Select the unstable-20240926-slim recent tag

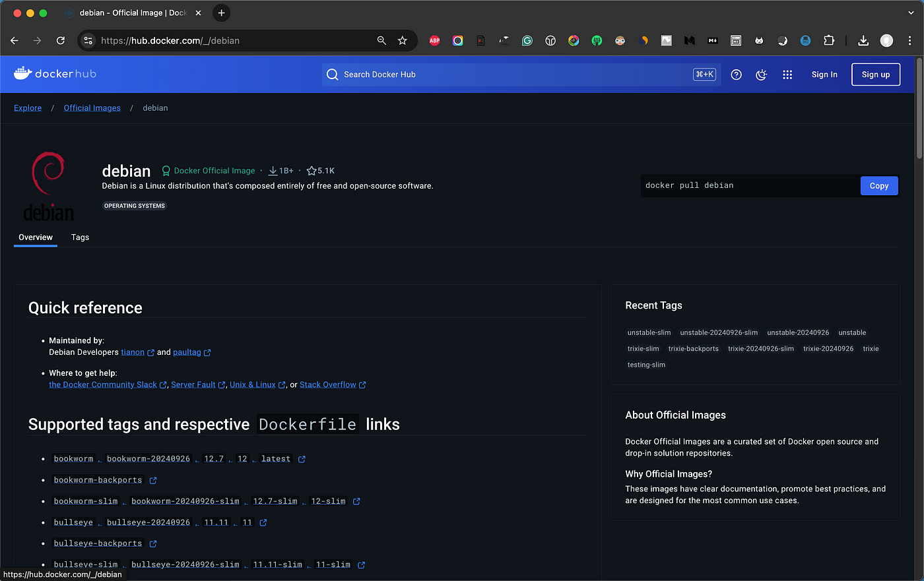tap(719, 332)
